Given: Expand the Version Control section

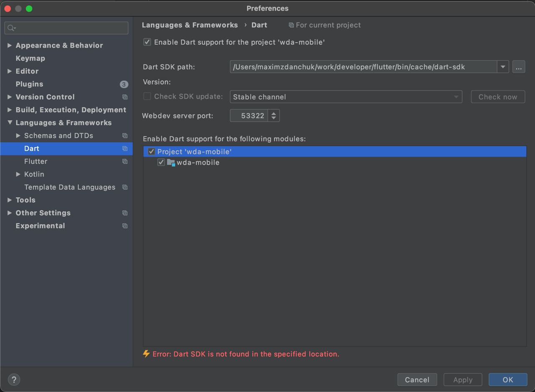Looking at the screenshot, I should (x=10, y=97).
